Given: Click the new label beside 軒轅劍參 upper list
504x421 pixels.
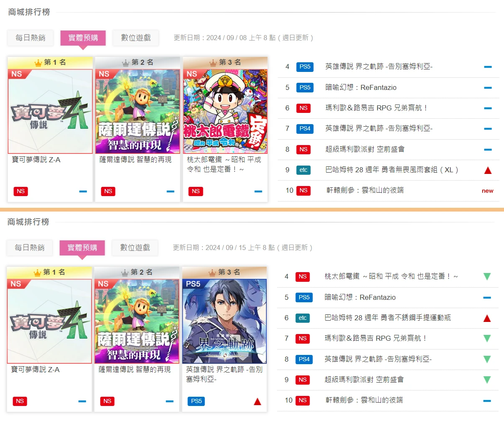Looking at the screenshot, I should (488, 191).
